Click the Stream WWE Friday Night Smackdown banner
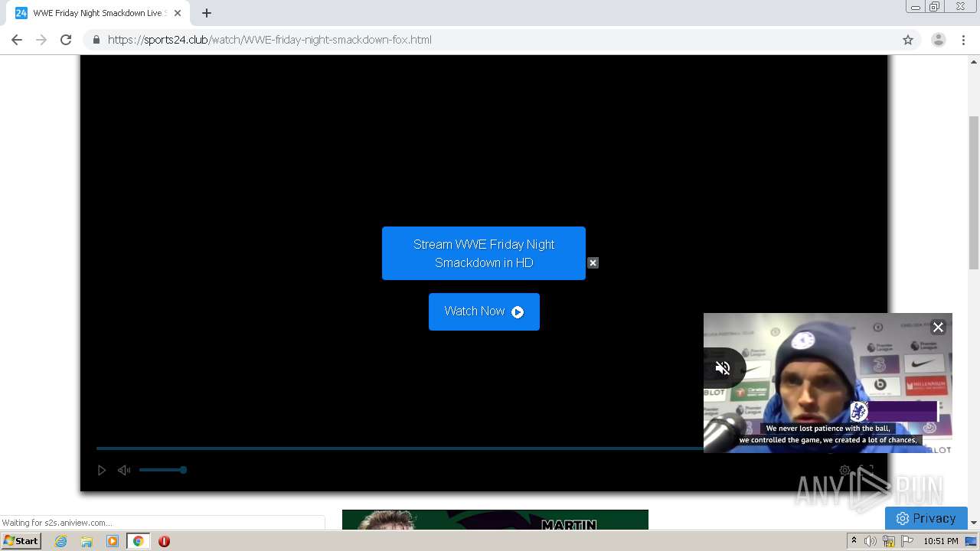The image size is (980, 551). pos(484,253)
